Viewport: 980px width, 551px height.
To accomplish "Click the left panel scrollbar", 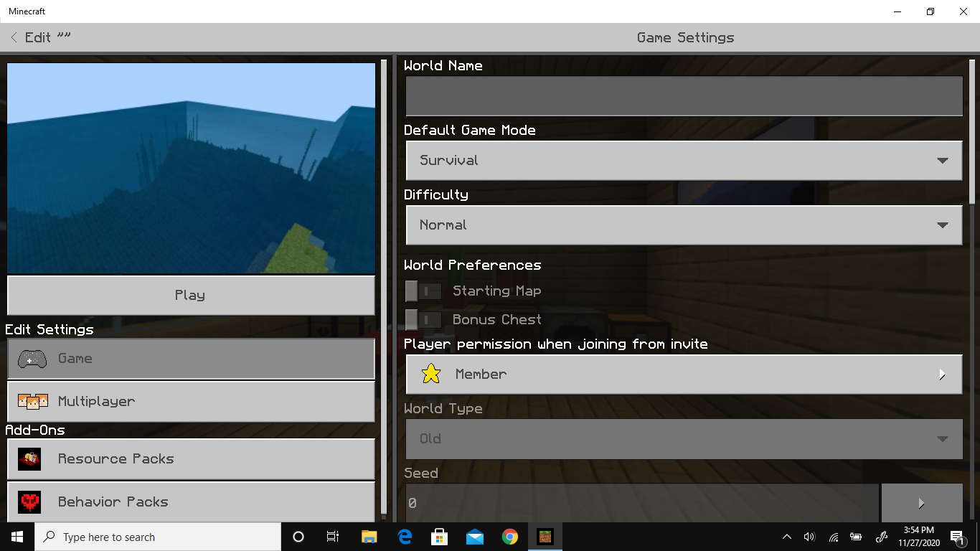I will pyautogui.click(x=384, y=287).
